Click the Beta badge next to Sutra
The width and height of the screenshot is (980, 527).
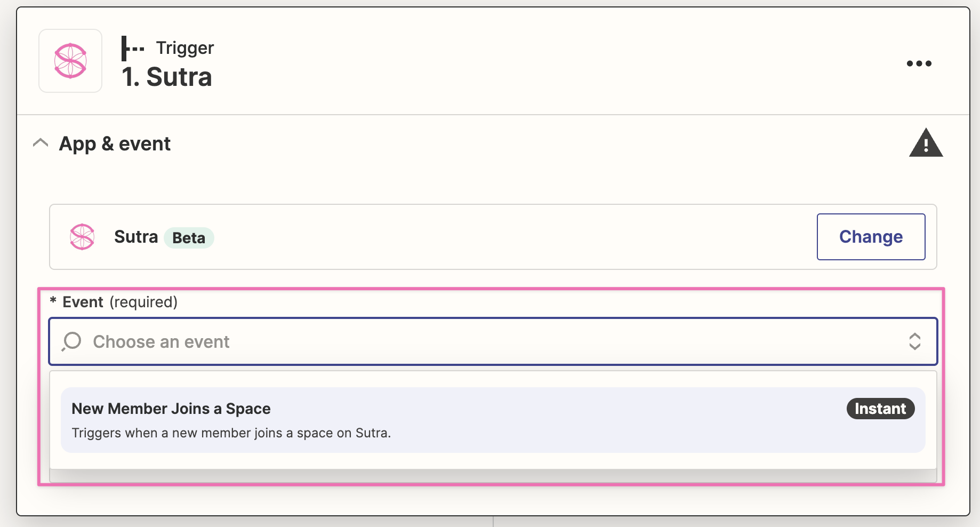(189, 238)
